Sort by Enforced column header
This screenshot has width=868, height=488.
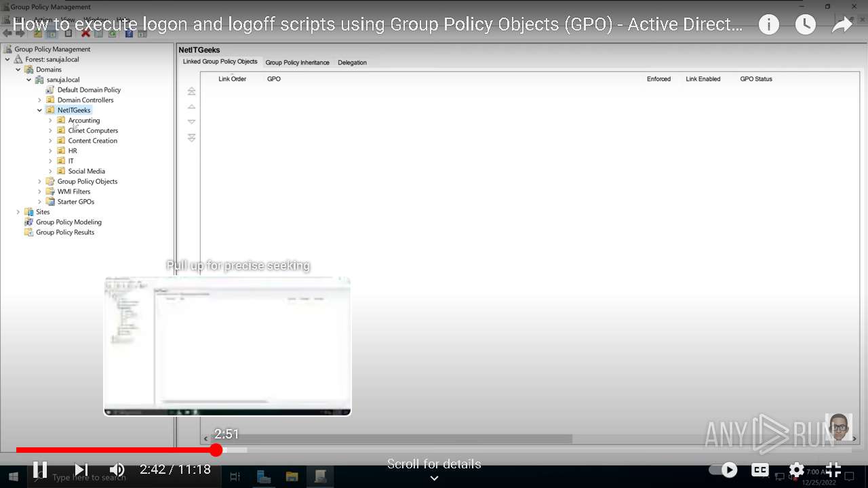click(658, 79)
